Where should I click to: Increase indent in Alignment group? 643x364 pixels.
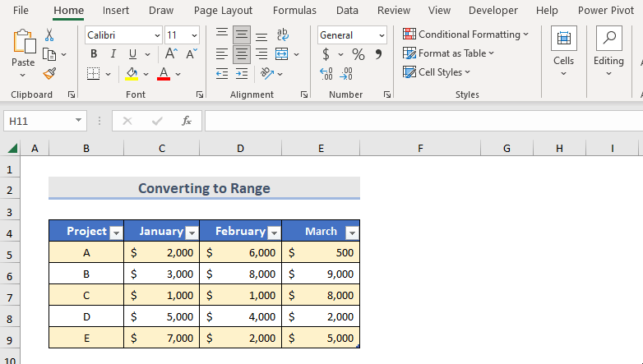pos(242,74)
